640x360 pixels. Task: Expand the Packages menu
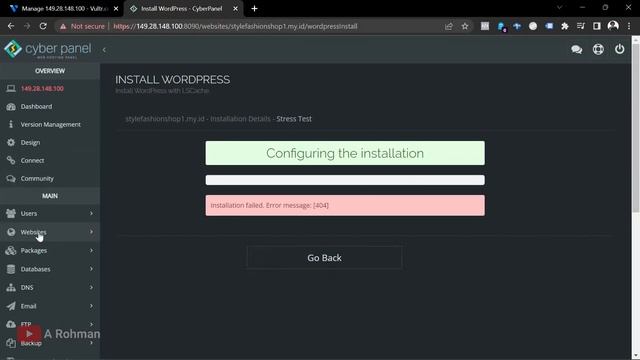click(x=50, y=251)
